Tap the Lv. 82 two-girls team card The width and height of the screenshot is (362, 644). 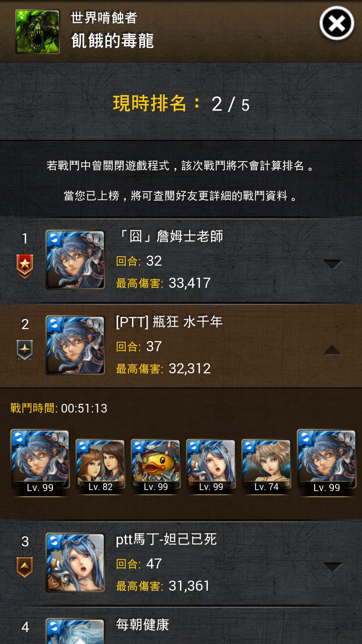click(x=100, y=466)
